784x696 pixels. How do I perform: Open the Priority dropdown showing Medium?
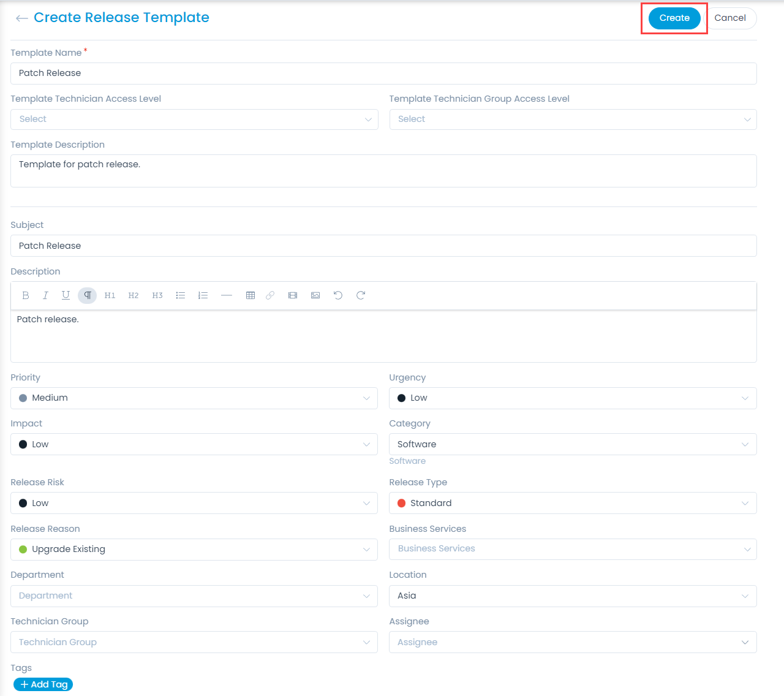click(194, 398)
